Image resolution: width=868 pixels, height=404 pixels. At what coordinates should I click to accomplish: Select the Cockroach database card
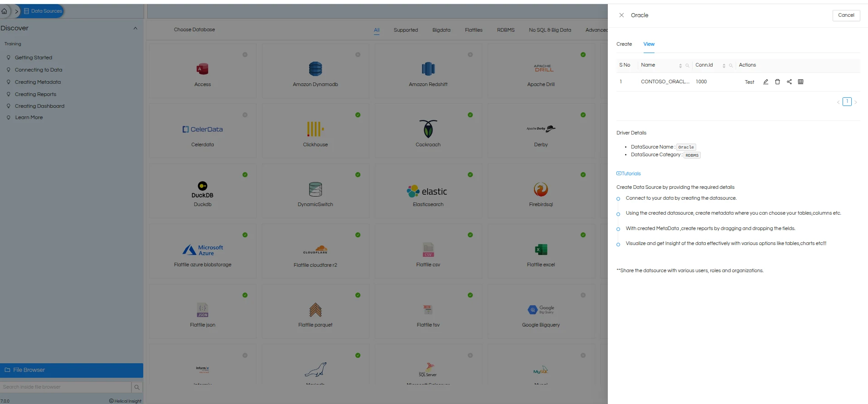[428, 131]
